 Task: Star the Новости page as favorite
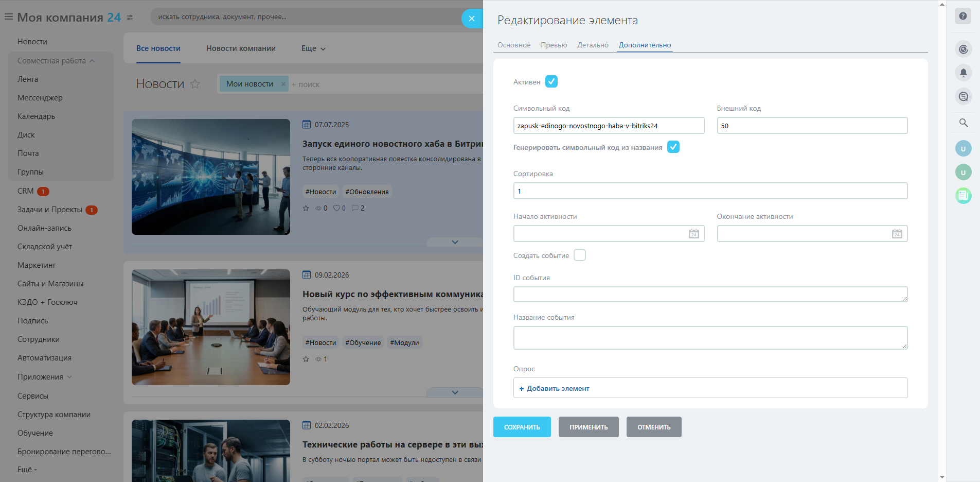pyautogui.click(x=195, y=84)
